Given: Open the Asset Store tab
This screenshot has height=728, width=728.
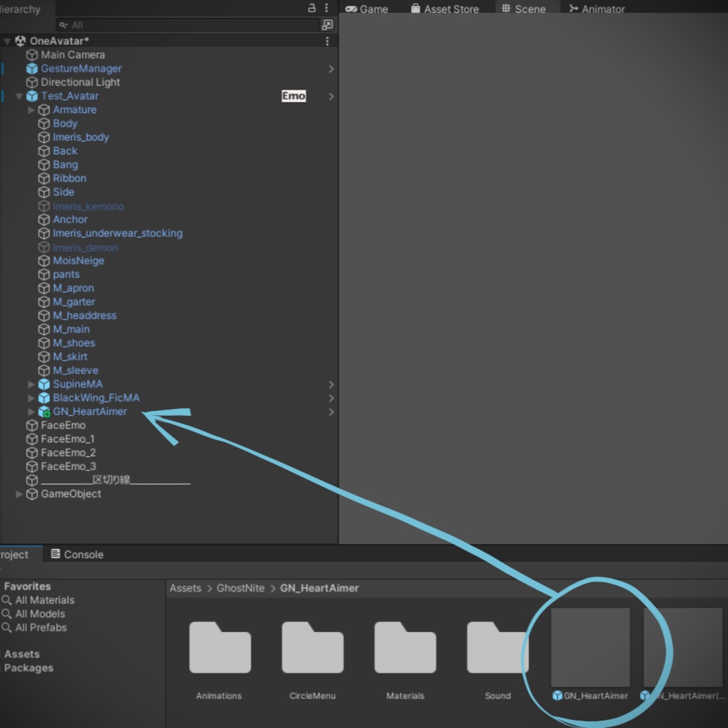Looking at the screenshot, I should [x=445, y=9].
